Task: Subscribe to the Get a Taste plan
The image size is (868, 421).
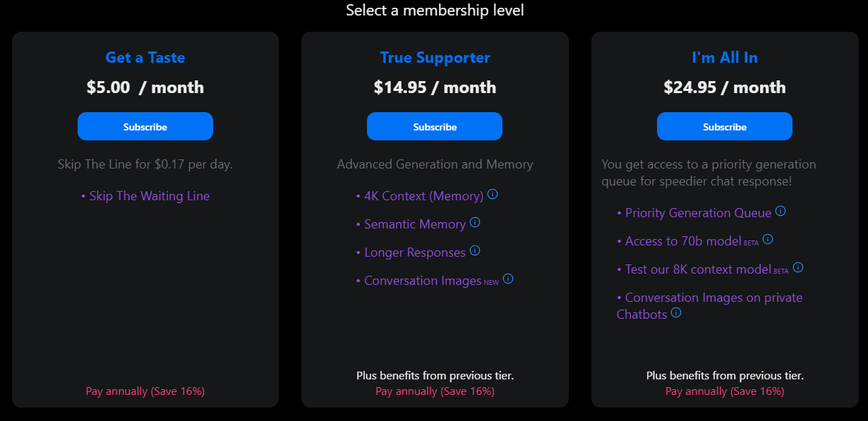Action: click(145, 126)
